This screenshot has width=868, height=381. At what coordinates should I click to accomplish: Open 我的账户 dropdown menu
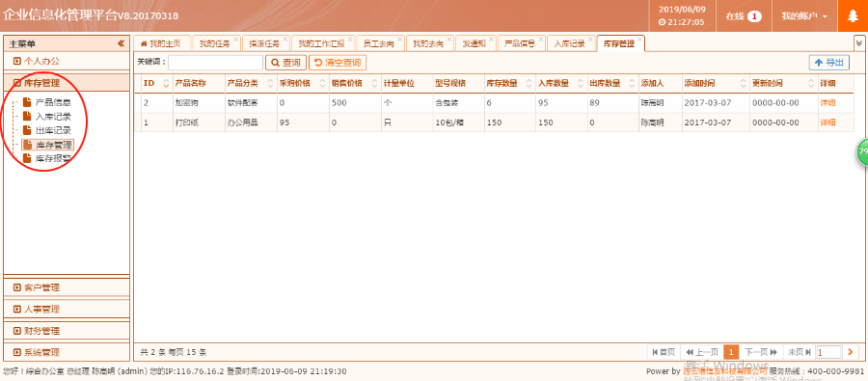pos(804,16)
